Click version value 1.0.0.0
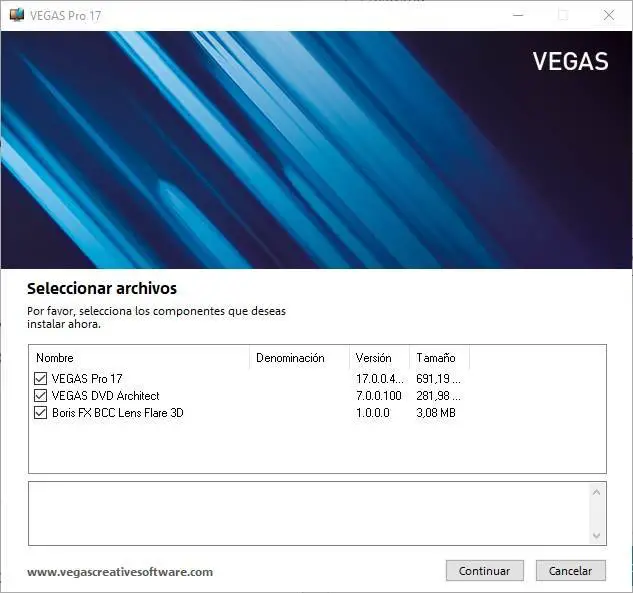The width and height of the screenshot is (633, 593). point(373,413)
